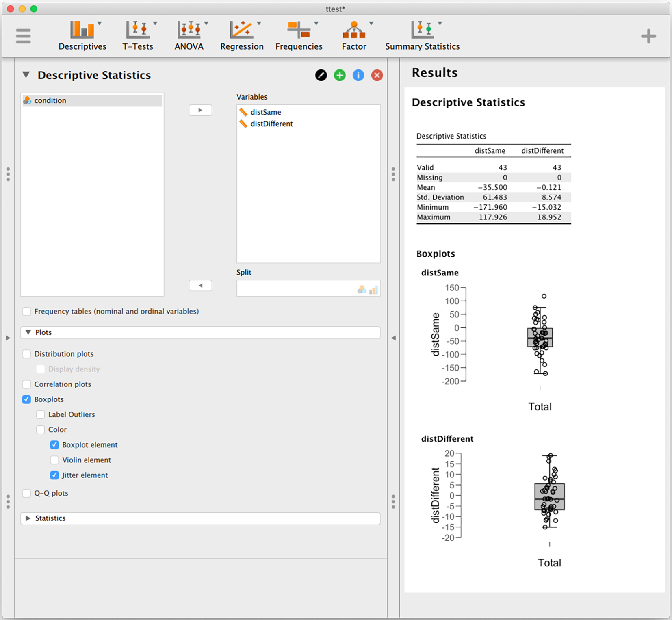
Task: Click the right arrow assign-variable button
Action: point(200,110)
